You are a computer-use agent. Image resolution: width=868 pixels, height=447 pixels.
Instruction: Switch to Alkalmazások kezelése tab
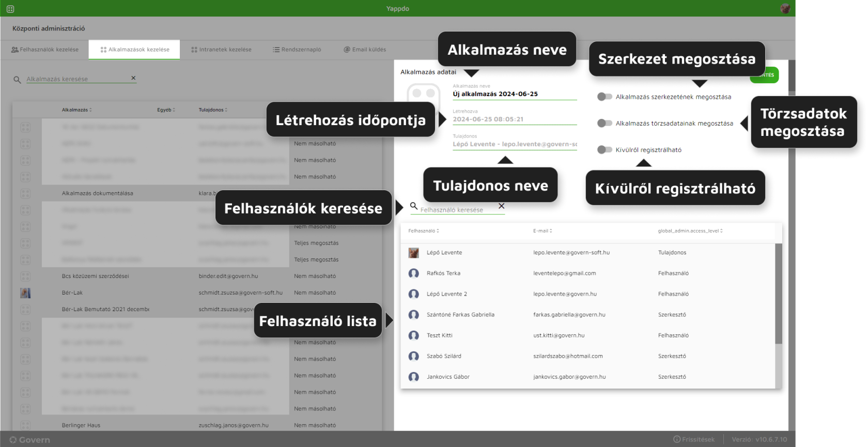pos(134,50)
